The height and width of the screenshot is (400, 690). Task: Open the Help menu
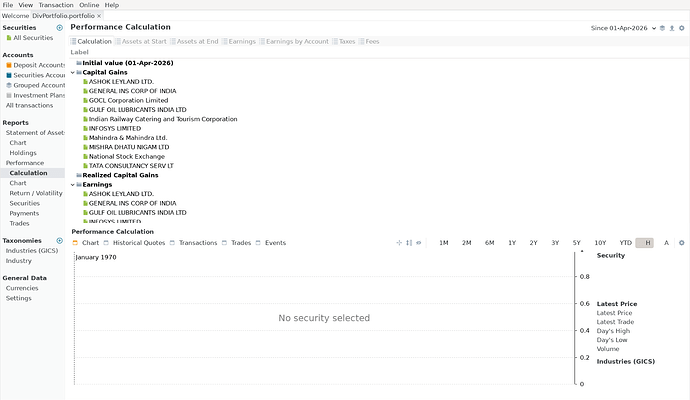[112, 5]
